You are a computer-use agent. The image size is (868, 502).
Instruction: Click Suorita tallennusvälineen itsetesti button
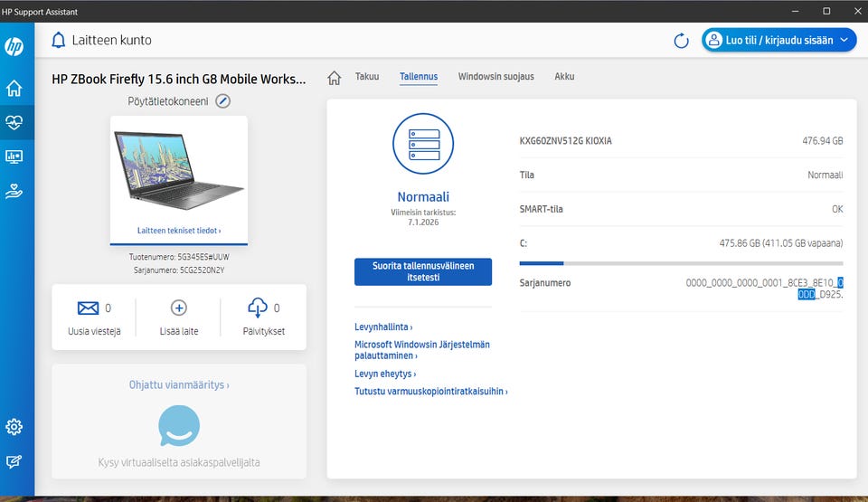click(423, 272)
